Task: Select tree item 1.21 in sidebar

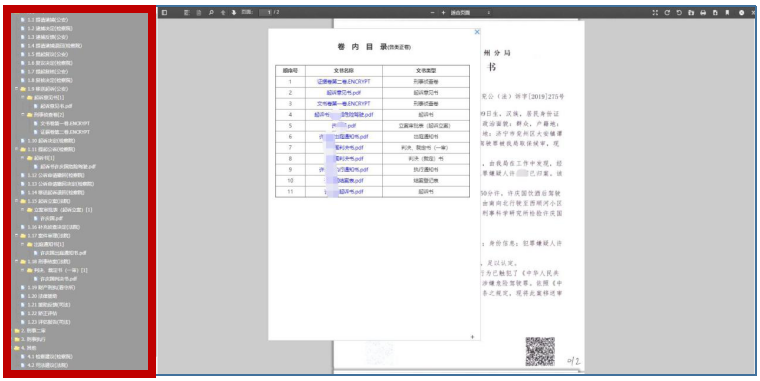Action: coord(49,304)
